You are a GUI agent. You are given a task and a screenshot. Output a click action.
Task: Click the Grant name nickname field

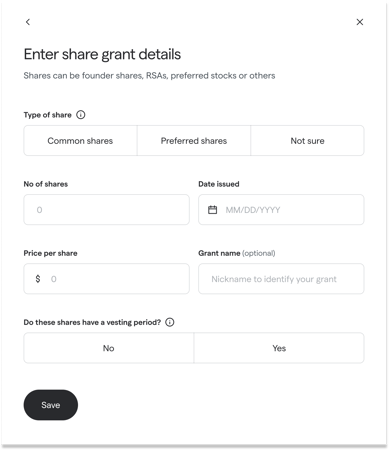click(x=281, y=279)
